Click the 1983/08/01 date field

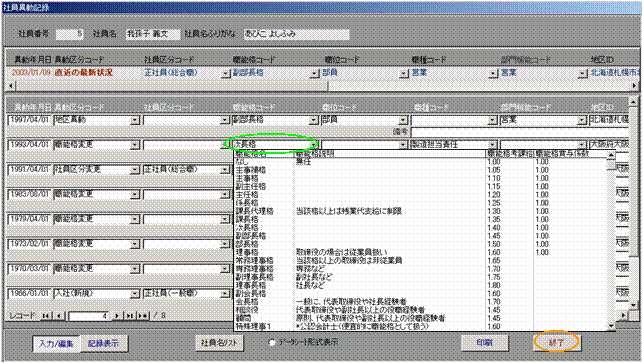pyautogui.click(x=30, y=194)
